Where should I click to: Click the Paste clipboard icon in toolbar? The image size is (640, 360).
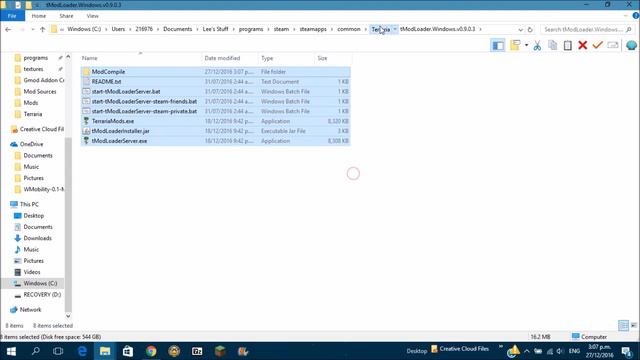click(x=567, y=45)
